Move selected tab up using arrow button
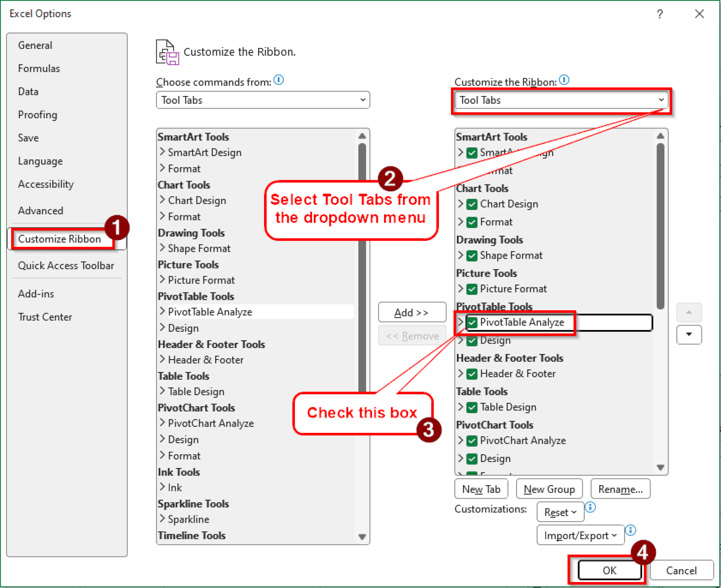This screenshot has height=588, width=721. click(x=689, y=312)
